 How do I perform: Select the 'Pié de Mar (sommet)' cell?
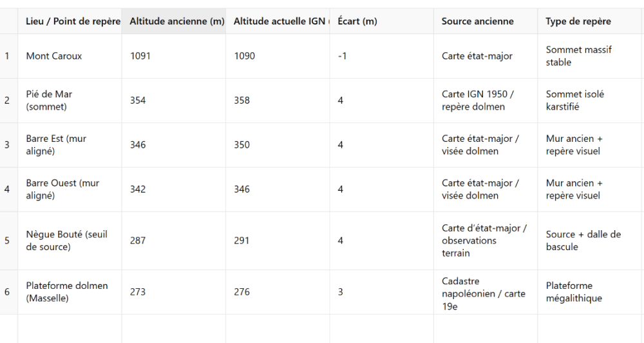pos(49,101)
